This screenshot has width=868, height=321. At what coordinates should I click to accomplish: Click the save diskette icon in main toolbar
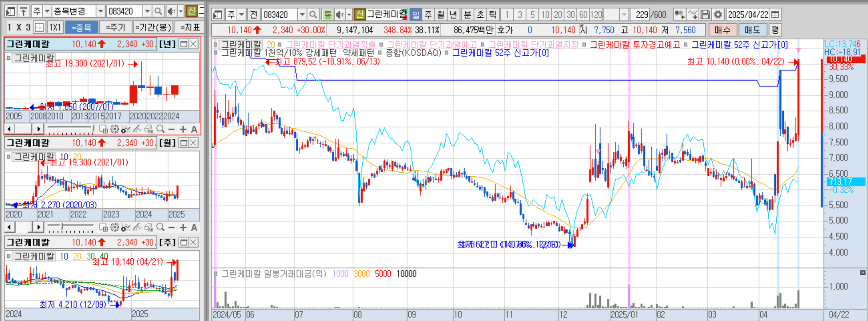(x=705, y=15)
